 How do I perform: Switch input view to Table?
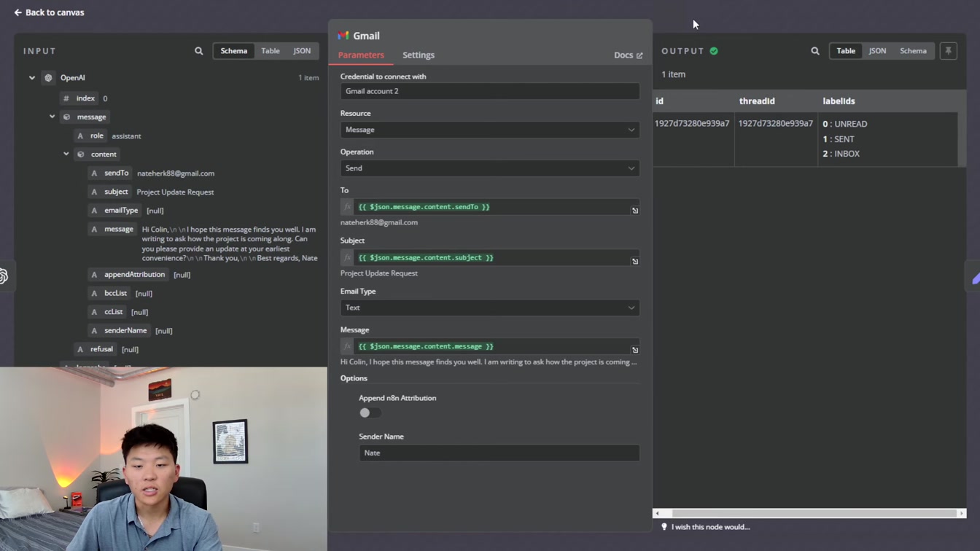[x=271, y=51]
